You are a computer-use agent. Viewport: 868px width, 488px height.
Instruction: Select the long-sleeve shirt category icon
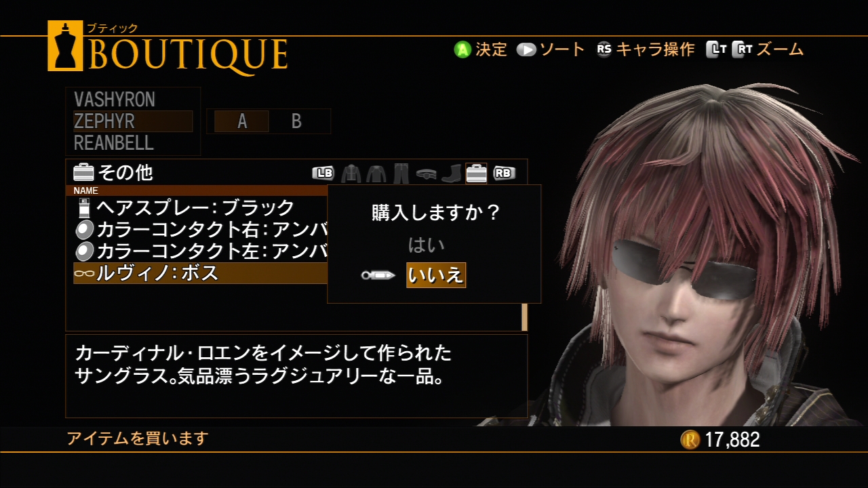pos(376,174)
